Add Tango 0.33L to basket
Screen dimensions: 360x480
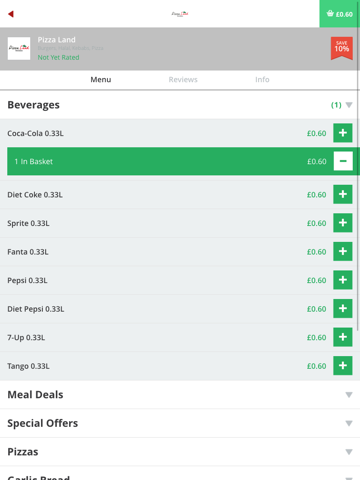coord(343,366)
